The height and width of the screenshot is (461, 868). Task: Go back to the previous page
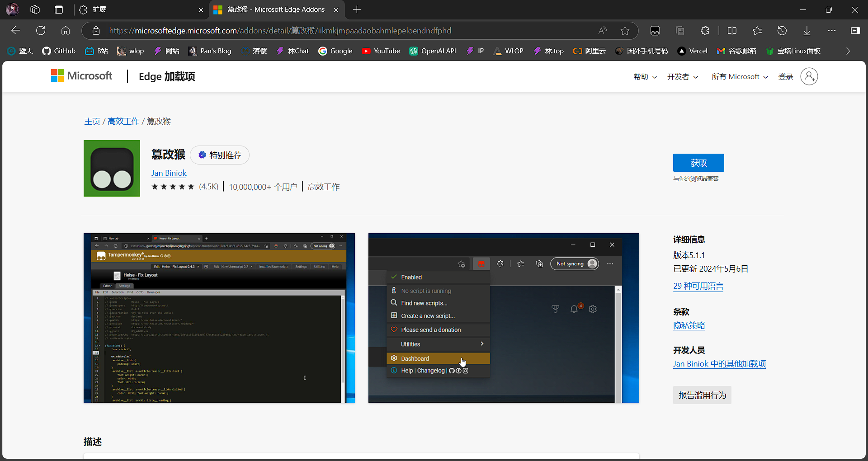(16, 31)
